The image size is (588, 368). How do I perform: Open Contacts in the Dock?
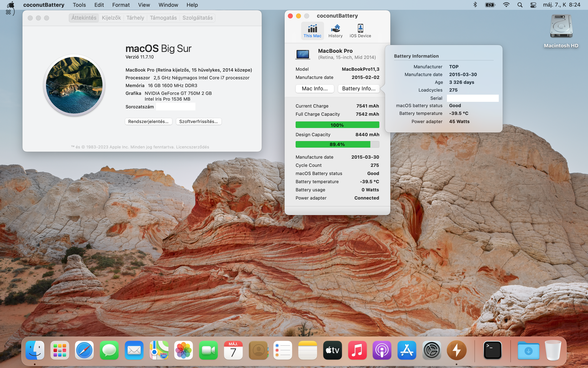(258, 350)
